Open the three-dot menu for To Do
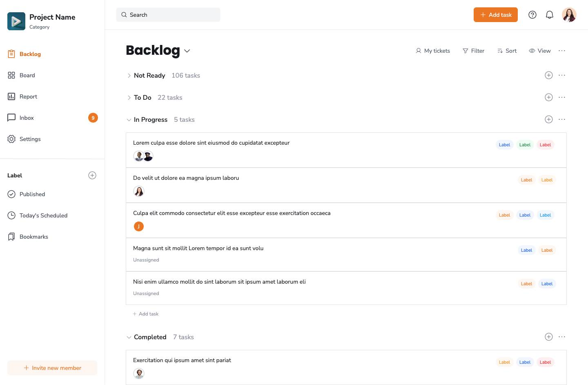Viewport: 588px width, 385px height. [x=562, y=97]
